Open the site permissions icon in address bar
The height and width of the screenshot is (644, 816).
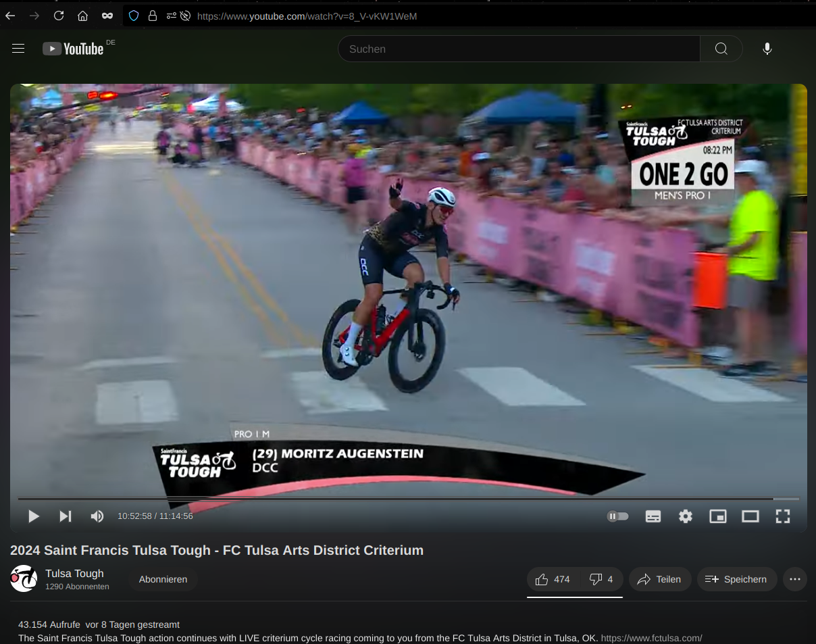pyautogui.click(x=172, y=16)
